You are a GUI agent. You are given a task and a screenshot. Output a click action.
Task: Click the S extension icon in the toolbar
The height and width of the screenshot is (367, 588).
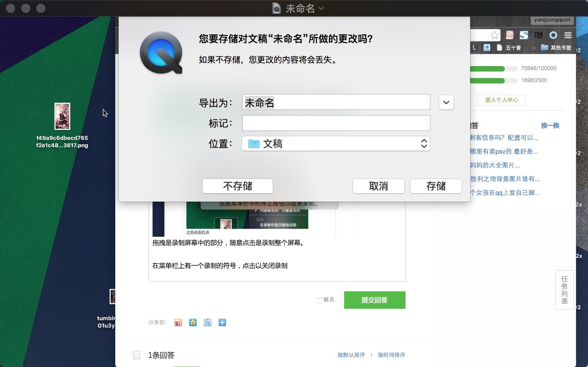pyautogui.click(x=523, y=35)
